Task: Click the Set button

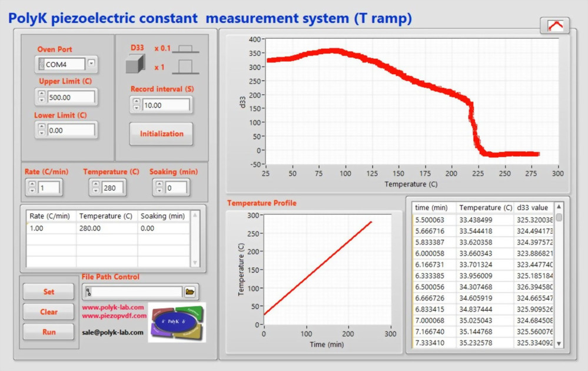Action: click(48, 291)
